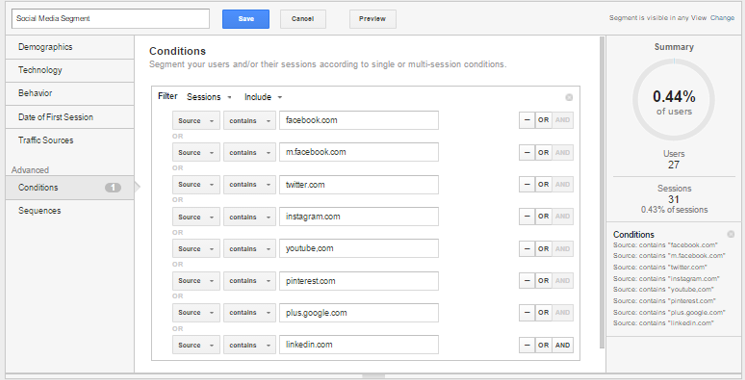The image size is (745, 380).
Task: Change the segment visibility setting
Action: click(x=722, y=18)
